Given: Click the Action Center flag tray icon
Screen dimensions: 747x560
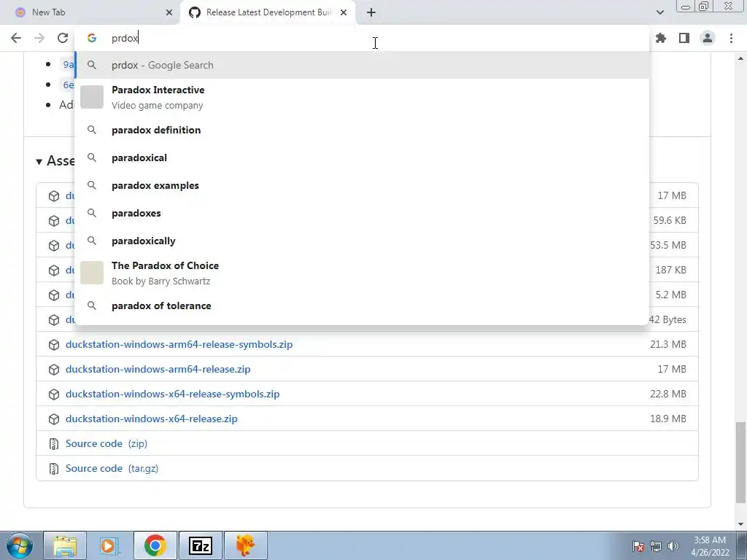Looking at the screenshot, I should (x=638, y=546).
